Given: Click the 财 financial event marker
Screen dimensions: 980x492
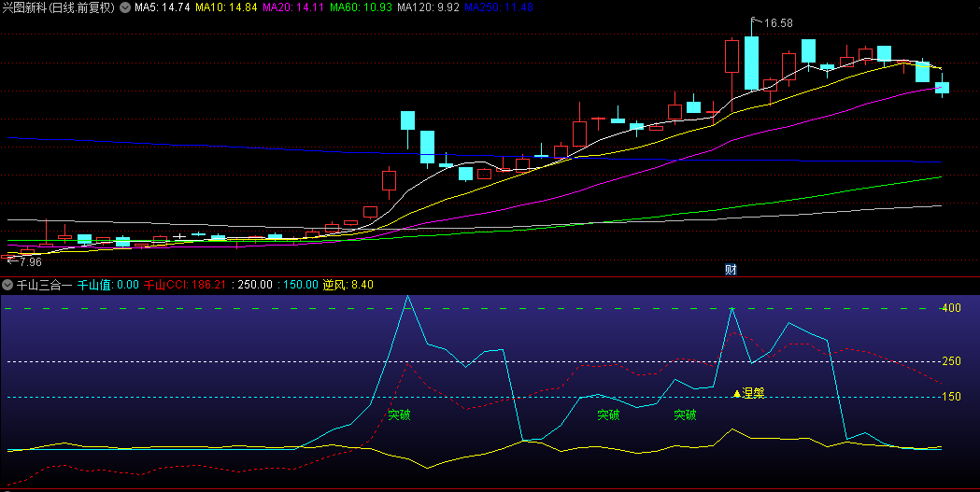Looking at the screenshot, I should pos(731,270).
